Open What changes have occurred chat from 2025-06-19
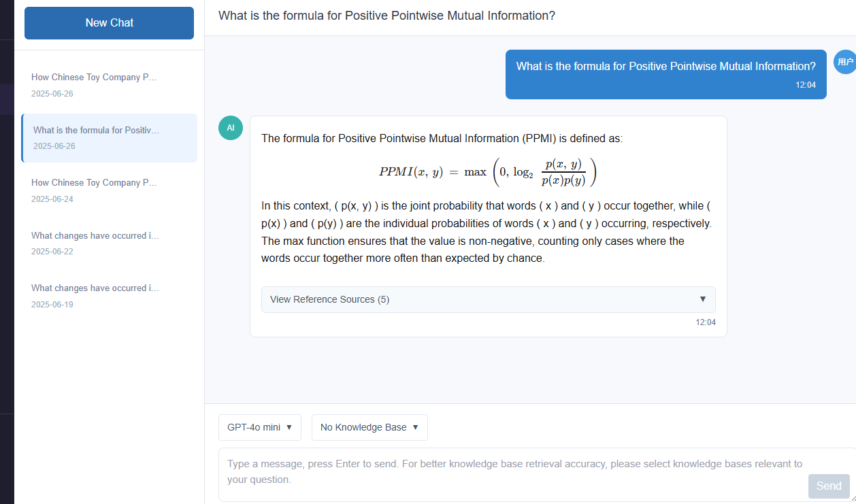 pyautogui.click(x=109, y=296)
